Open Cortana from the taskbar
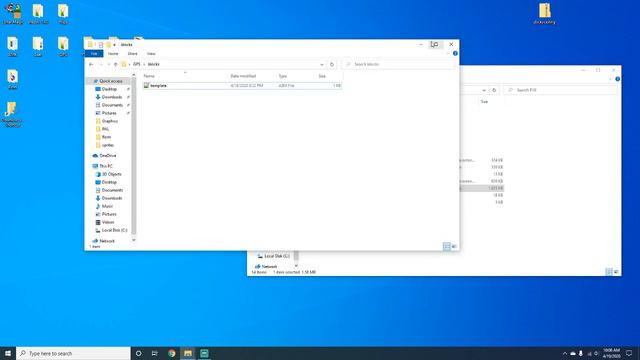Image resolution: width=640 pixels, height=360 pixels. [x=138, y=353]
